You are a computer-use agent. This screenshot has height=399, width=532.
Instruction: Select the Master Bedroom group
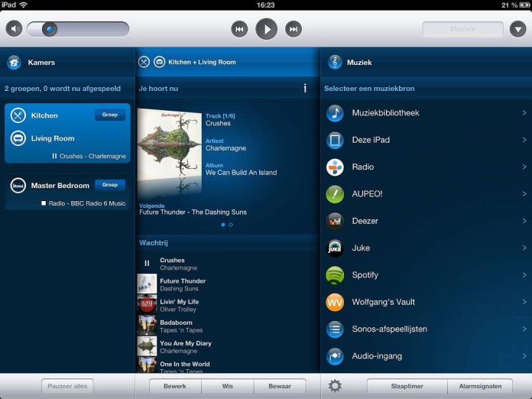pyautogui.click(x=67, y=192)
